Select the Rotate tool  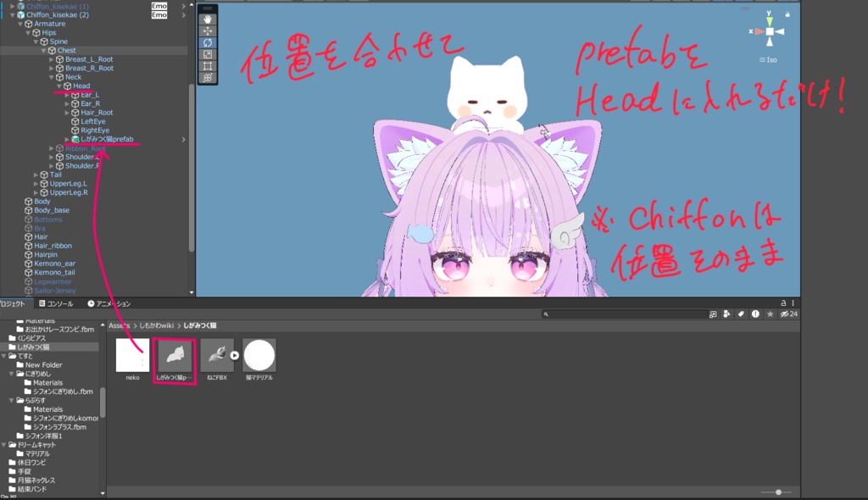pos(208,42)
